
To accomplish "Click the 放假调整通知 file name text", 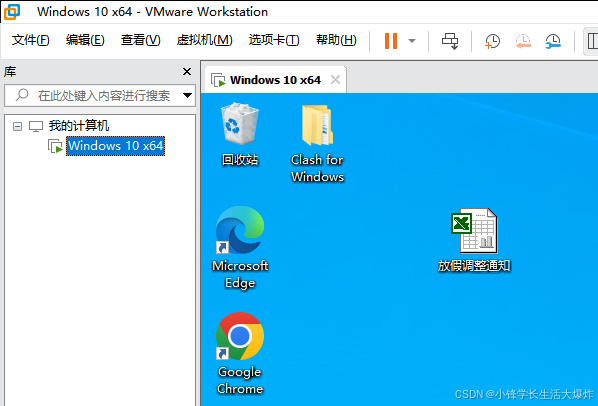I will 474,266.
